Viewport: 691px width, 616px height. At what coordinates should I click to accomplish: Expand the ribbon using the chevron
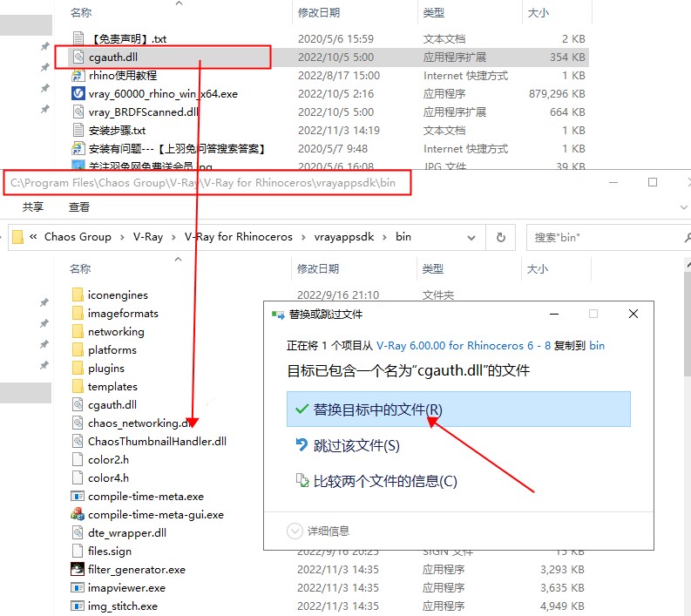(x=683, y=207)
